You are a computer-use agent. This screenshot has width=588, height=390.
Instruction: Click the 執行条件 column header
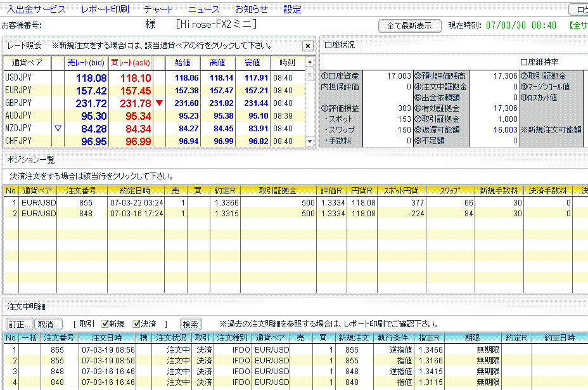[393, 338]
